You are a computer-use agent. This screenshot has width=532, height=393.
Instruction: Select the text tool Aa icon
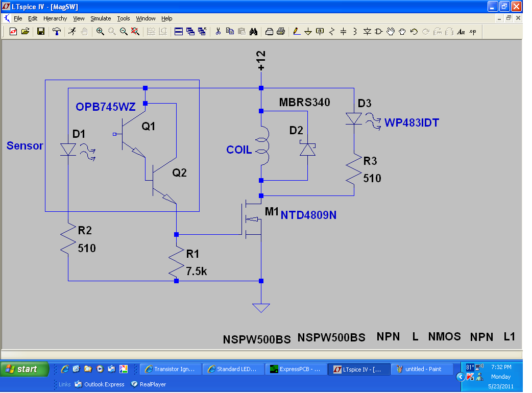(x=461, y=32)
